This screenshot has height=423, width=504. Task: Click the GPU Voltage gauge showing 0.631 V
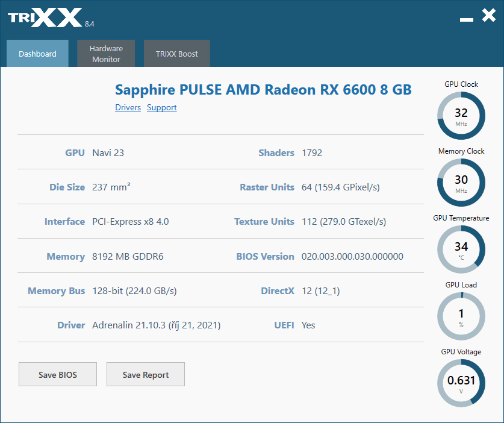pyautogui.click(x=461, y=383)
